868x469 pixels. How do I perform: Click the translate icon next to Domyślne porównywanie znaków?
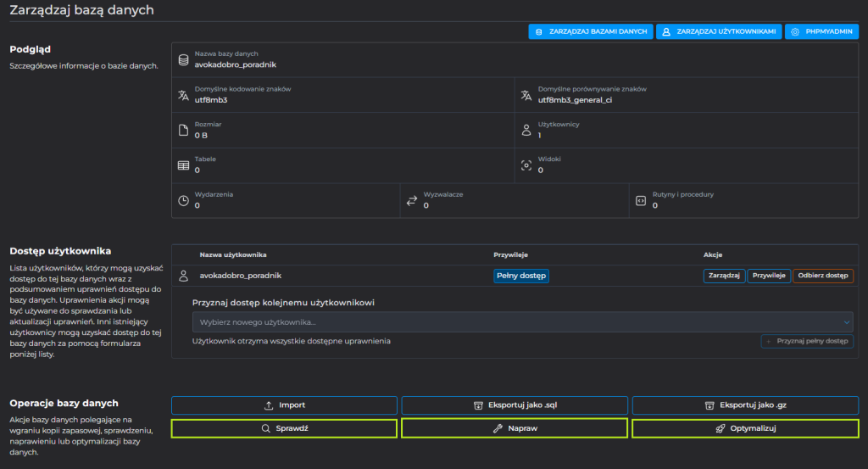(526, 95)
